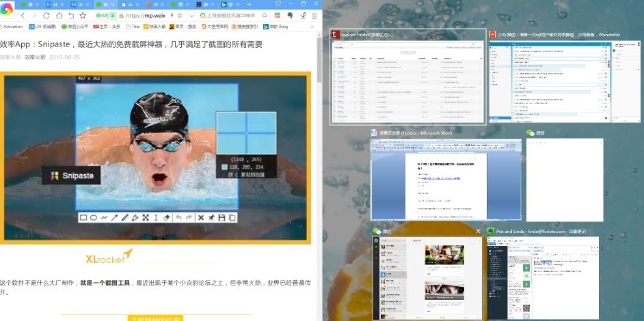Bookmark this page with the address bar star
The image size is (644, 321).
180,16
